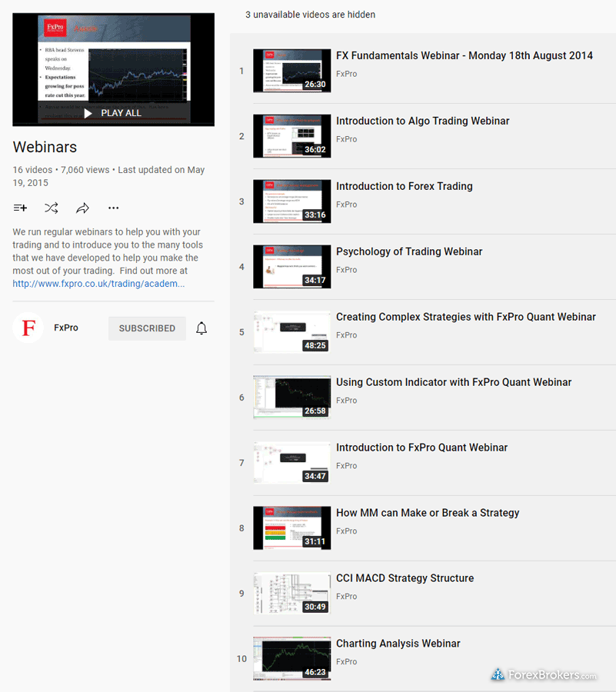This screenshot has height=692, width=616.
Task: Click FxPro channel under Using Custom Indicator
Action: click(346, 401)
